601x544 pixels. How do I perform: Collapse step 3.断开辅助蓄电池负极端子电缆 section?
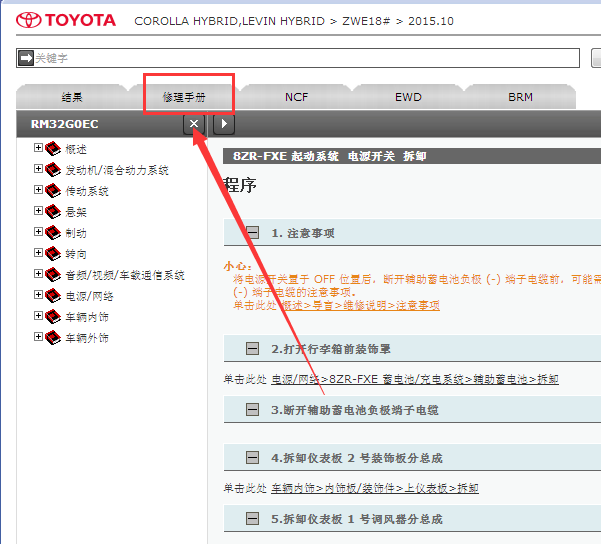[252, 409]
